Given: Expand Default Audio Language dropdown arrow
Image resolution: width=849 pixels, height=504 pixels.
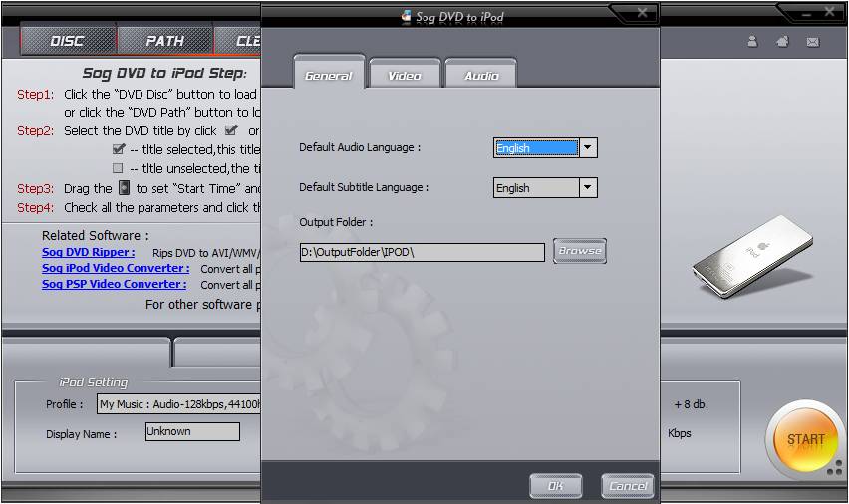Looking at the screenshot, I should tap(588, 147).
